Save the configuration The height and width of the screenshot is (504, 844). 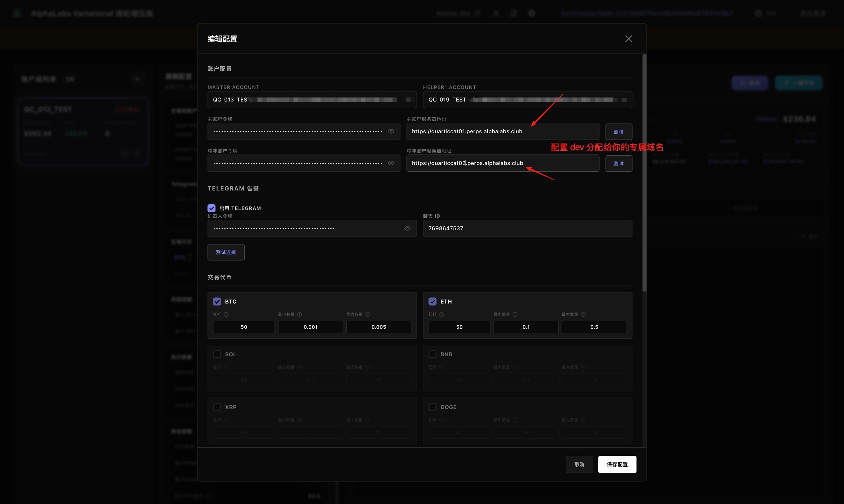617,464
